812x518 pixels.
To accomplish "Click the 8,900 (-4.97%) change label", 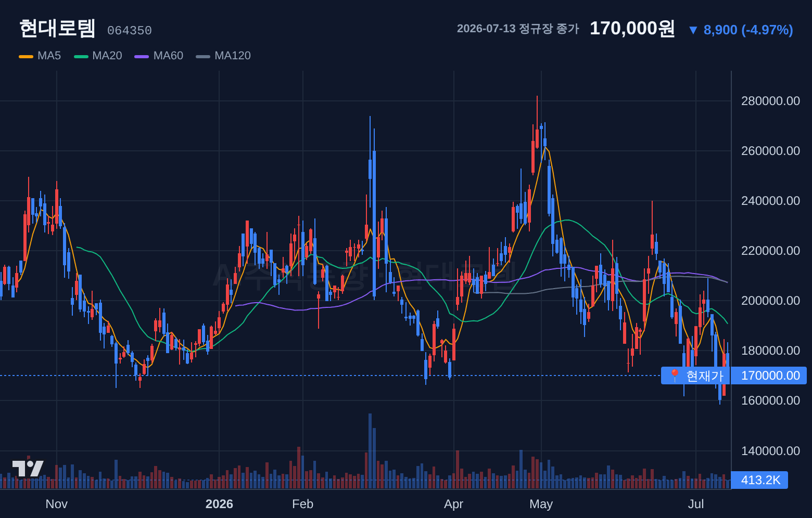I will (748, 30).
